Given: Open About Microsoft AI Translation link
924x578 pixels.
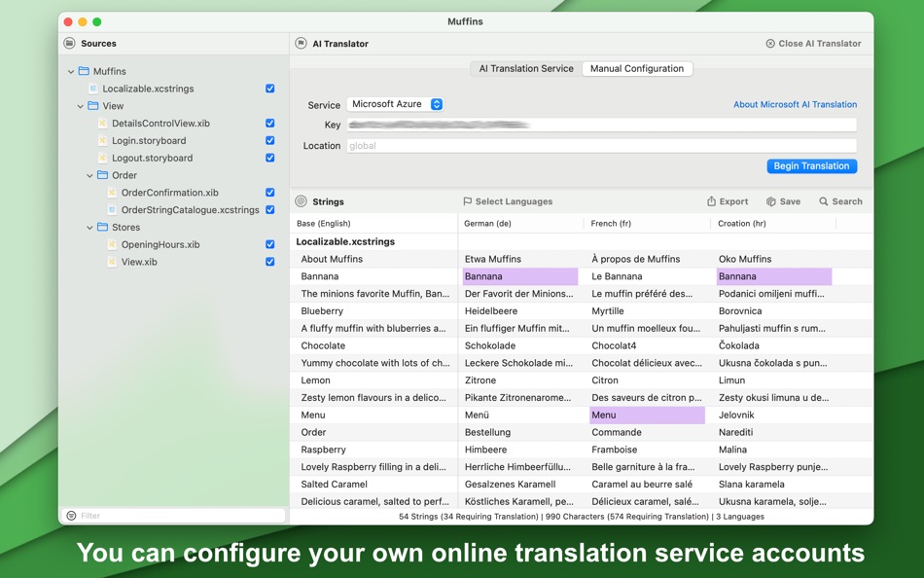Looking at the screenshot, I should (x=795, y=104).
